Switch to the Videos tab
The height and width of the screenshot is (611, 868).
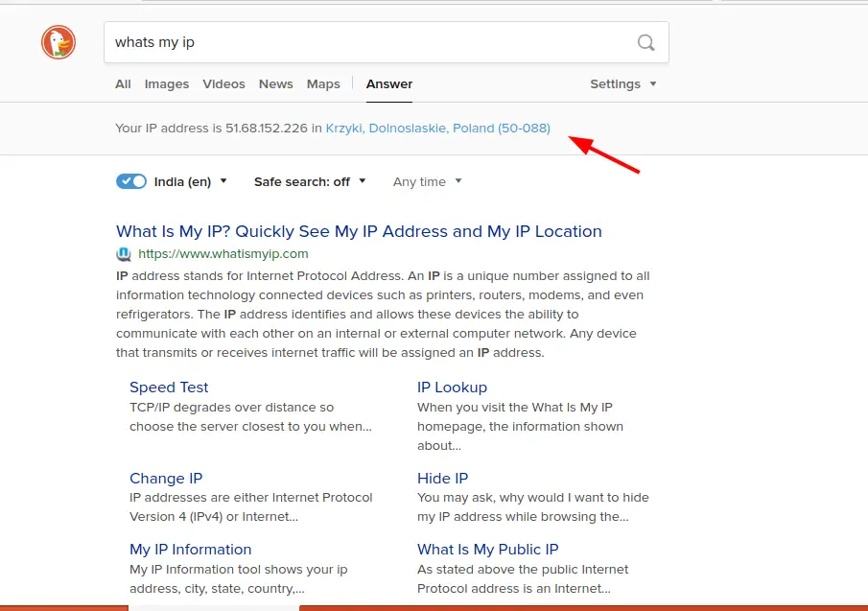pyautogui.click(x=223, y=84)
